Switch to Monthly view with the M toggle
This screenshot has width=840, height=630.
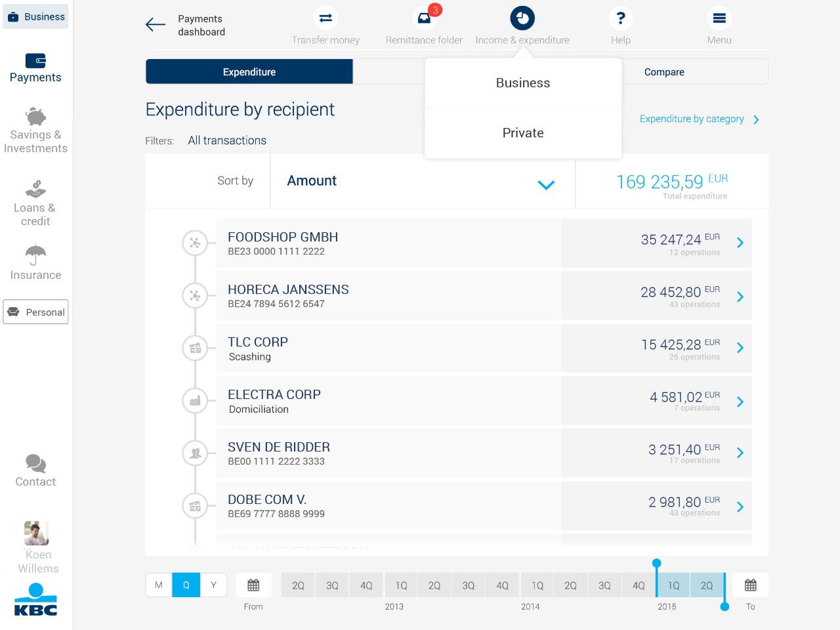click(x=158, y=584)
